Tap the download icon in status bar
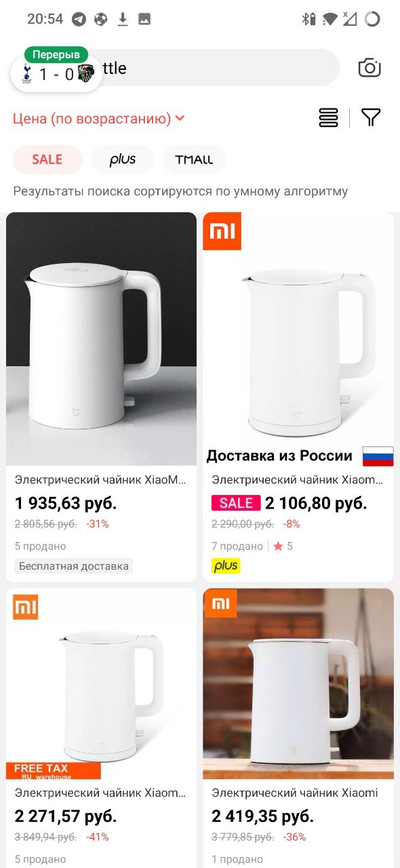400x868 pixels. pyautogui.click(x=123, y=19)
